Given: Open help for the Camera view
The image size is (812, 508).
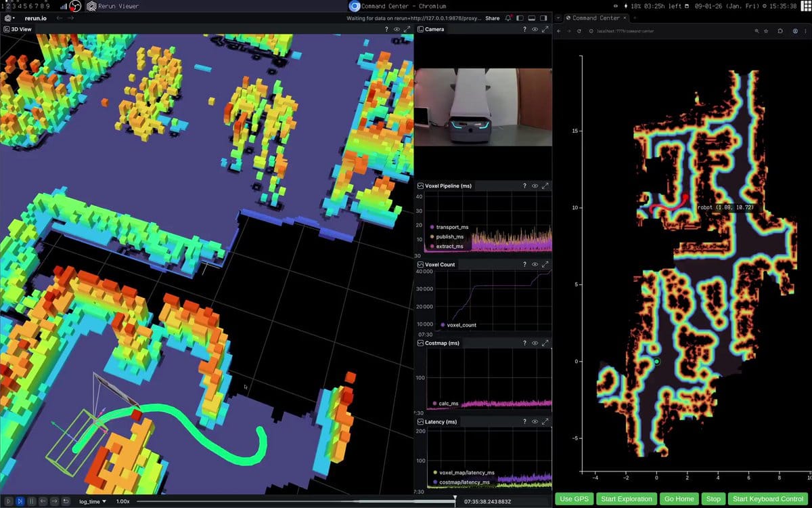Looking at the screenshot, I should point(524,30).
